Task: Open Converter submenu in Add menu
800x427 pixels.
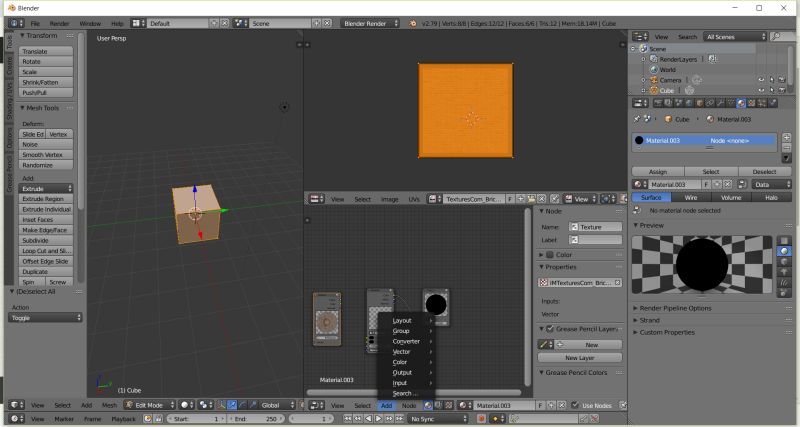Action: [x=406, y=341]
